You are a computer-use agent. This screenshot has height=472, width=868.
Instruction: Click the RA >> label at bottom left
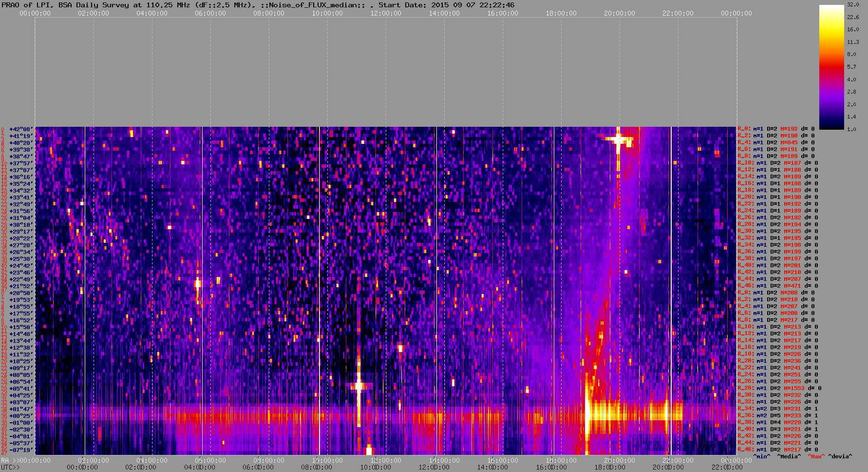point(10,460)
